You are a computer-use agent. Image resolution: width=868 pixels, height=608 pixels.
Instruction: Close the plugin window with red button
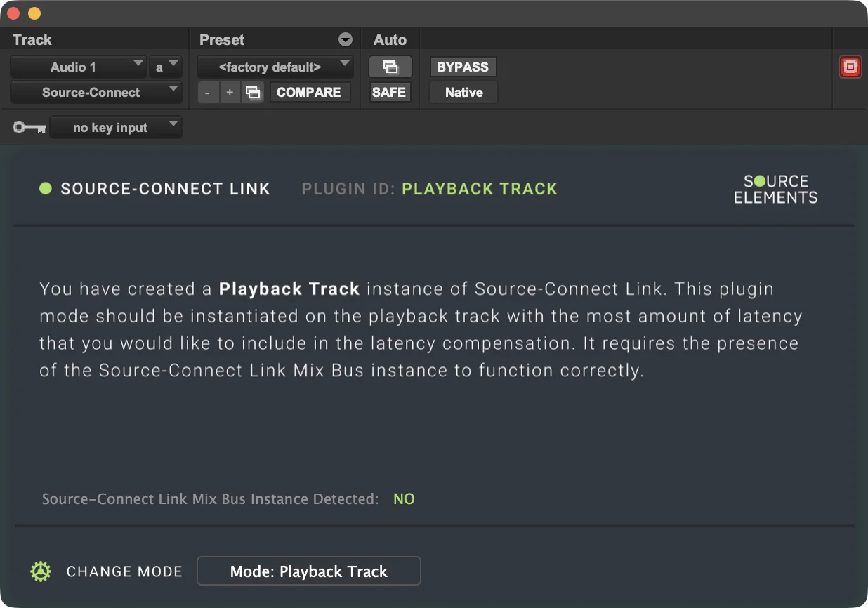coord(13,13)
